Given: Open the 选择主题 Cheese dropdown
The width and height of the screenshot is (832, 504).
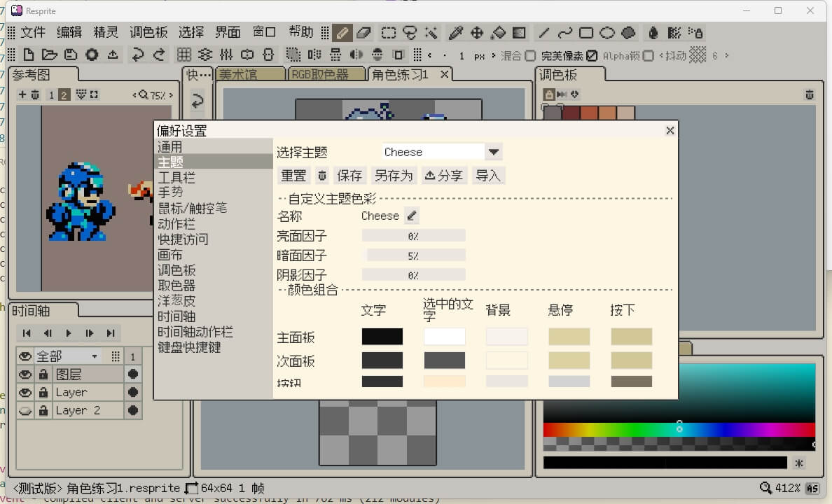Looking at the screenshot, I should [x=493, y=152].
